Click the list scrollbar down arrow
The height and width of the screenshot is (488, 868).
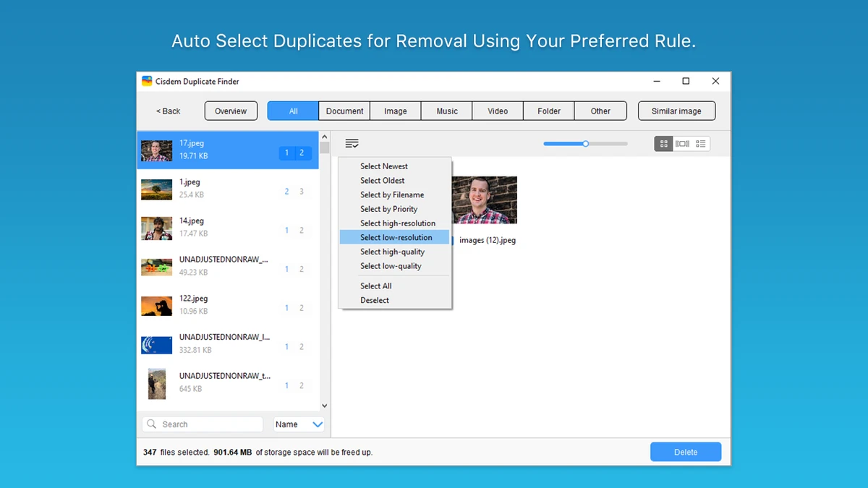tap(324, 406)
